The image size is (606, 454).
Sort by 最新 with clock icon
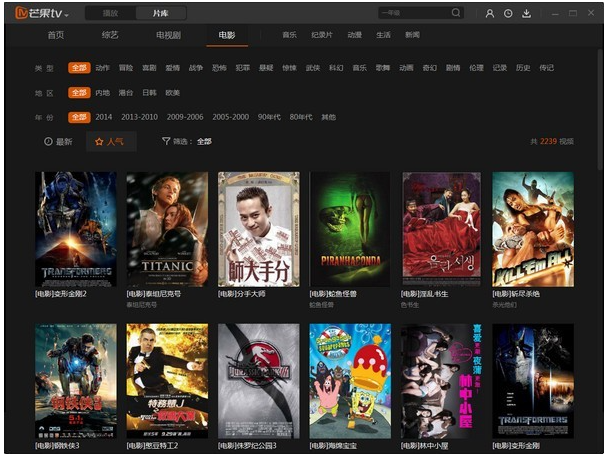58,141
